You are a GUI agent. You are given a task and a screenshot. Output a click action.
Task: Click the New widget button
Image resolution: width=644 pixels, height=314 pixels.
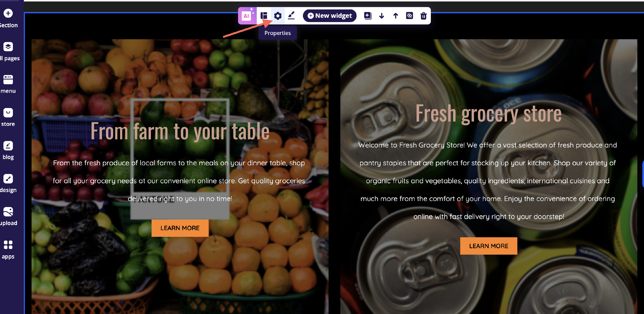pyautogui.click(x=330, y=16)
